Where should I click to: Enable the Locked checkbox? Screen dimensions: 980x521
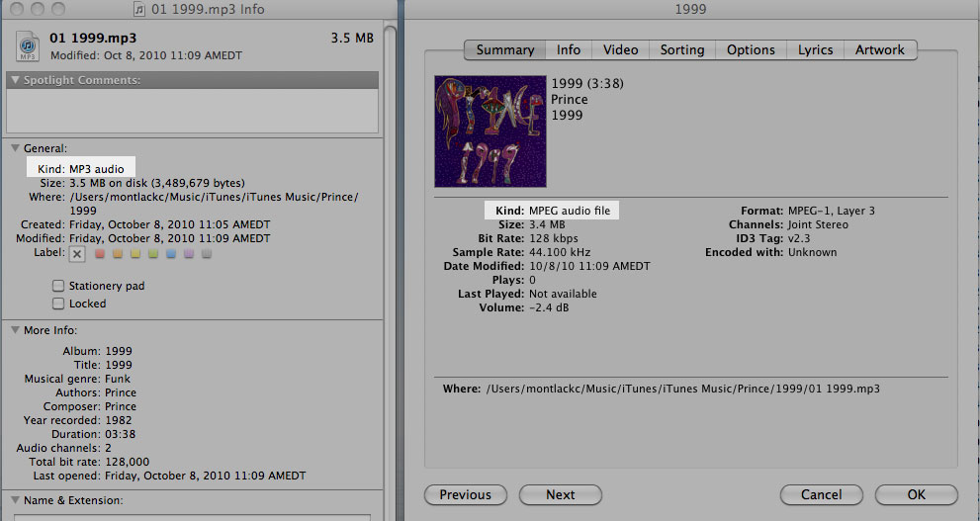[x=58, y=304]
